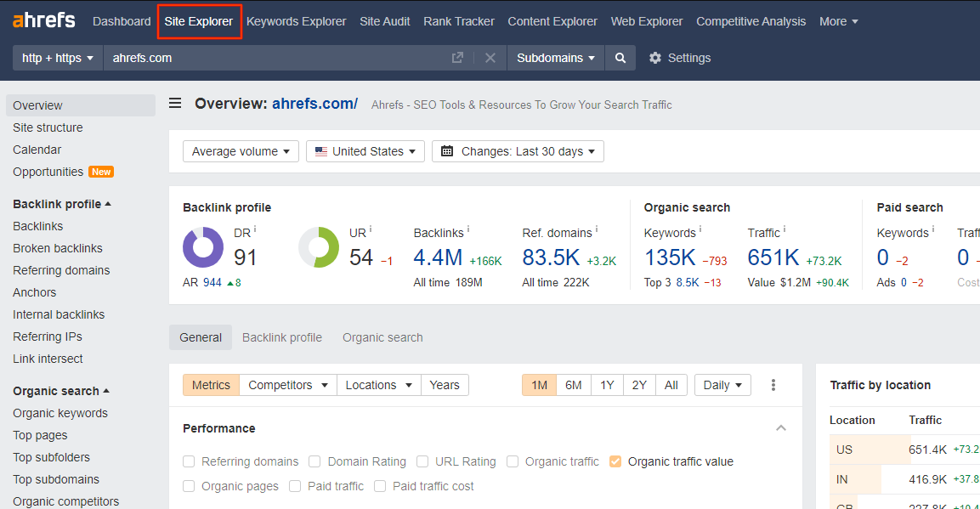Set chart range to 1Y
Screen dimensions: 980x509
point(607,385)
